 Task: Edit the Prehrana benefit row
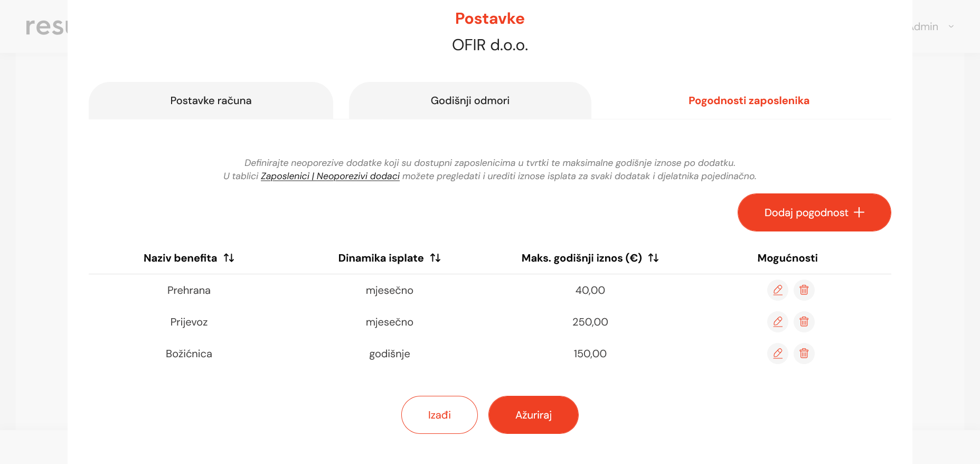pos(777,290)
